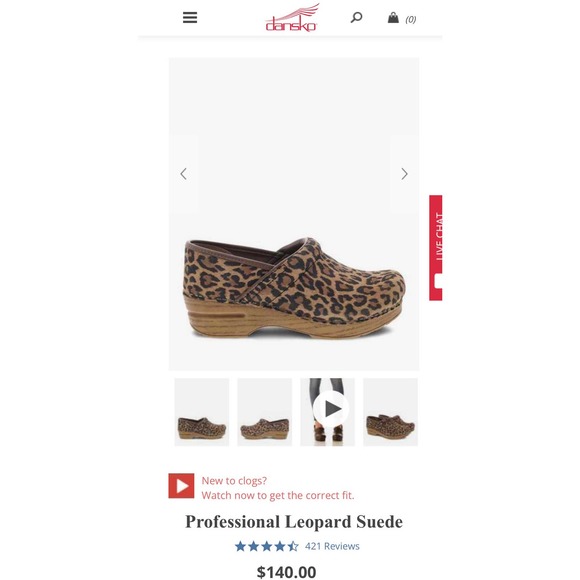Open the shopping bag cart icon
Image resolution: width=580 pixels, height=580 pixels.
(x=393, y=17)
